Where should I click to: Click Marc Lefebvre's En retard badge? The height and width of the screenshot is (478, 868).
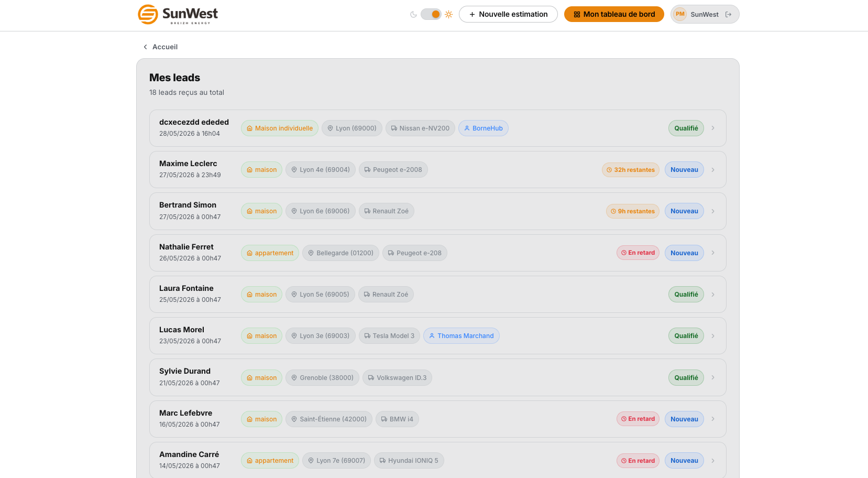(x=638, y=419)
